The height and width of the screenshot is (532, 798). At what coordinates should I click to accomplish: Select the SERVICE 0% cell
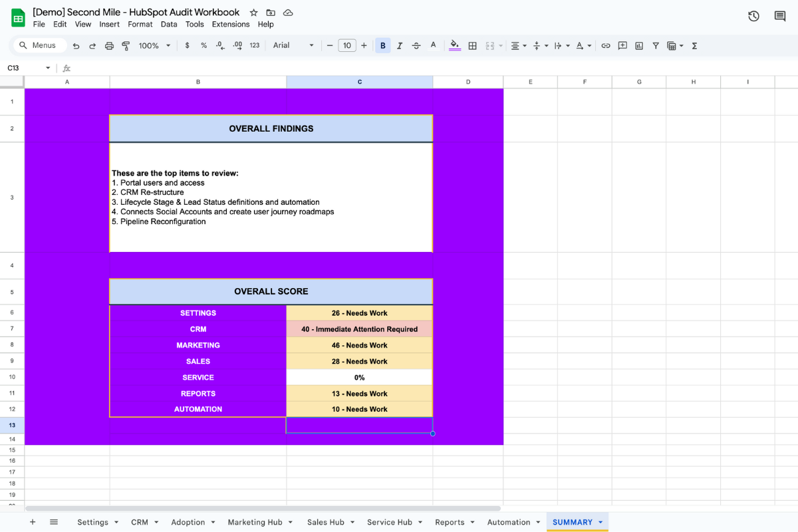(x=360, y=377)
